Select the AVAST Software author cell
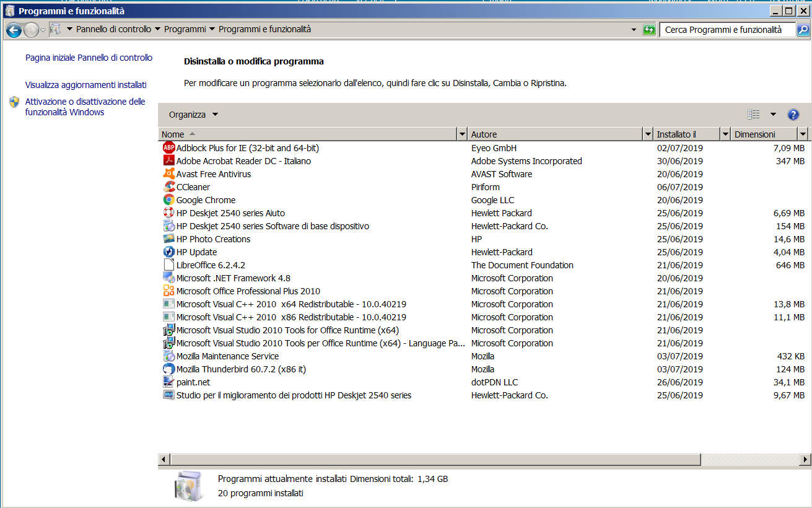This screenshot has height=508, width=812. [501, 174]
